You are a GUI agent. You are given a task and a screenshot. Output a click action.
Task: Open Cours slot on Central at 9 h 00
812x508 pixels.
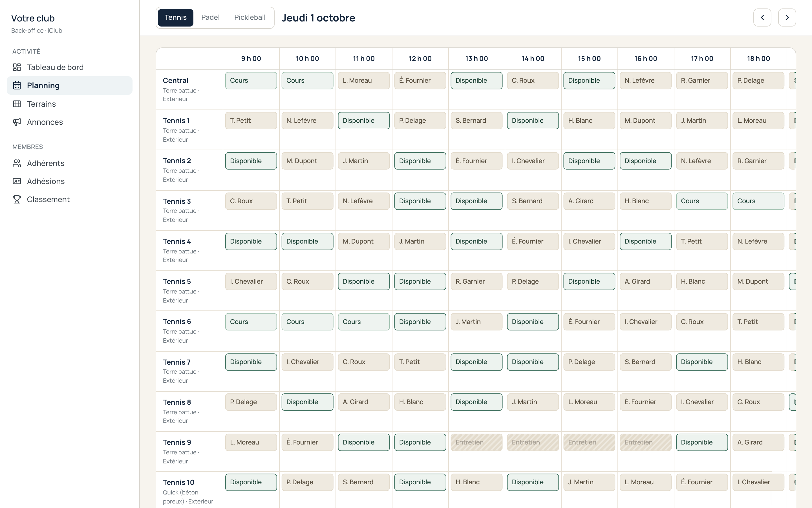[251, 81]
